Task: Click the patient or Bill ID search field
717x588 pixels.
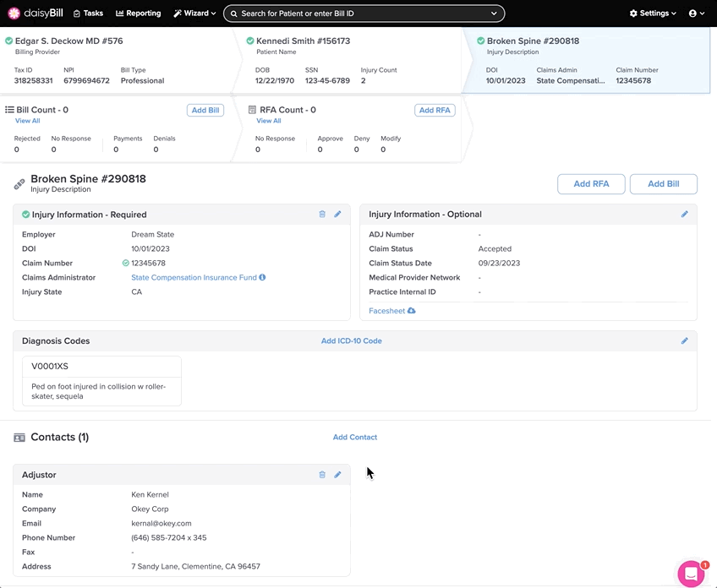Action: click(364, 14)
